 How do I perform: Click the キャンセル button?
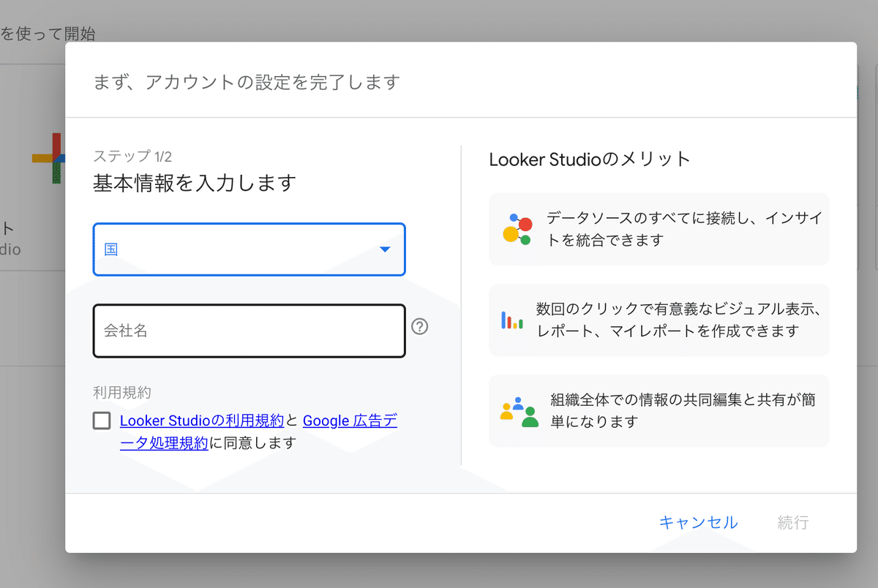[x=698, y=522]
